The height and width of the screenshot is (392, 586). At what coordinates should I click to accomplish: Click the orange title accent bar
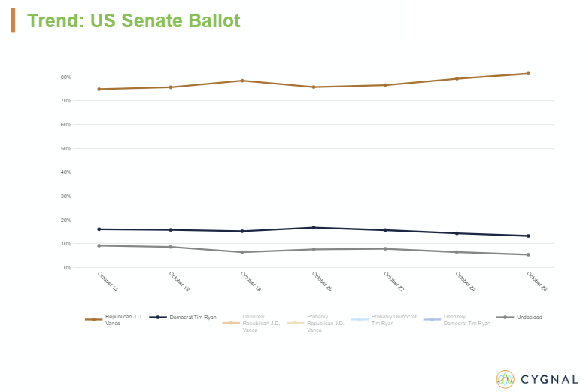pos(13,20)
